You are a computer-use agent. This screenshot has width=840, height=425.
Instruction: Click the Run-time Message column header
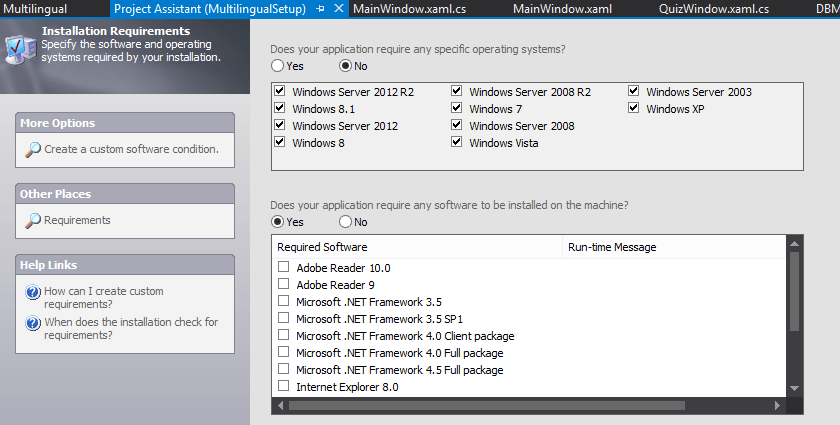612,247
